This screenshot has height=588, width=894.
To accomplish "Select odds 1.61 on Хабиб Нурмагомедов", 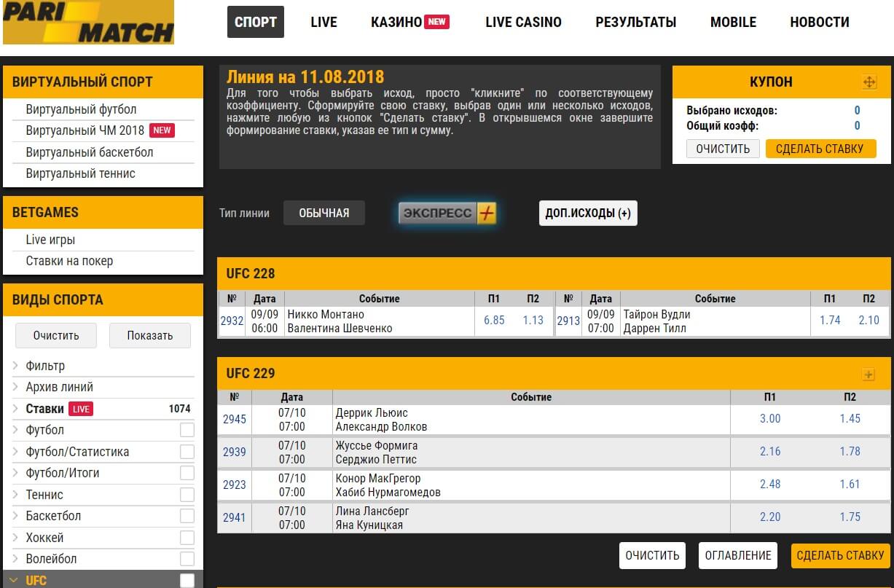I will [850, 484].
